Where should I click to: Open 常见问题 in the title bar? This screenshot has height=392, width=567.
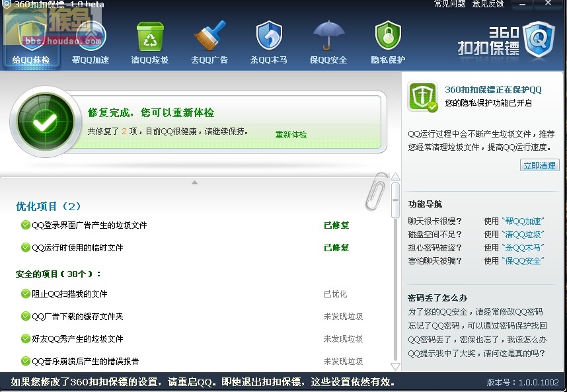pyautogui.click(x=450, y=4)
